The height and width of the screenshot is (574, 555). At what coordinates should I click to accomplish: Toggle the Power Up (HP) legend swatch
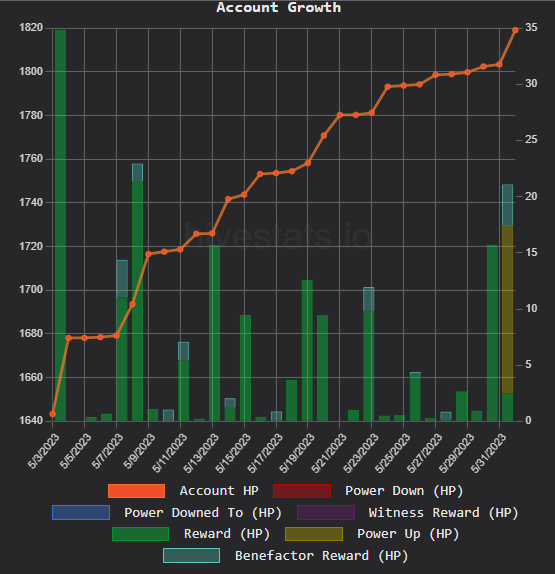(x=314, y=534)
